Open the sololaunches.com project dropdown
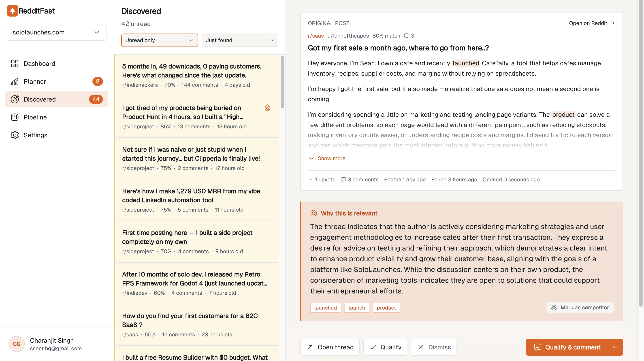 tap(56, 32)
